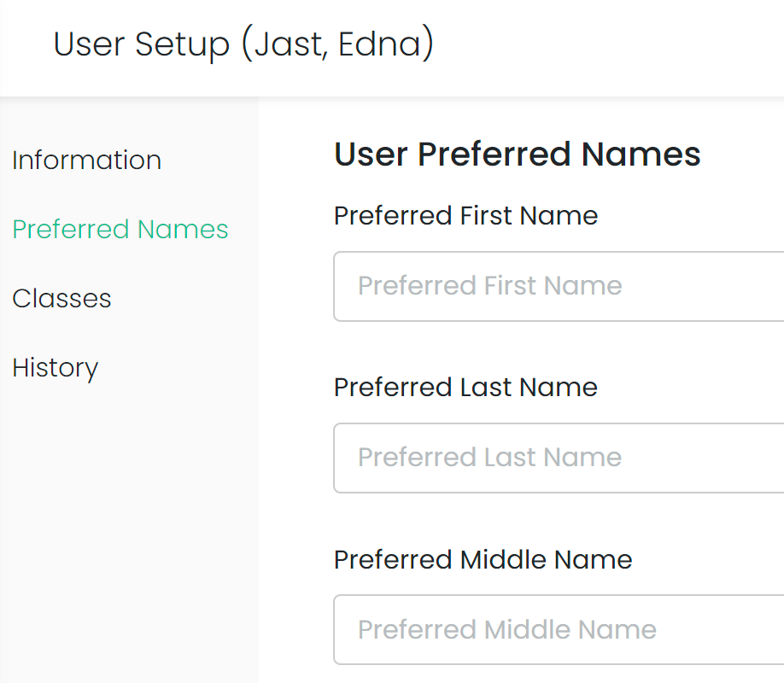Click into the Preferred Last Name field
The width and height of the screenshot is (784, 683).
coord(559,458)
